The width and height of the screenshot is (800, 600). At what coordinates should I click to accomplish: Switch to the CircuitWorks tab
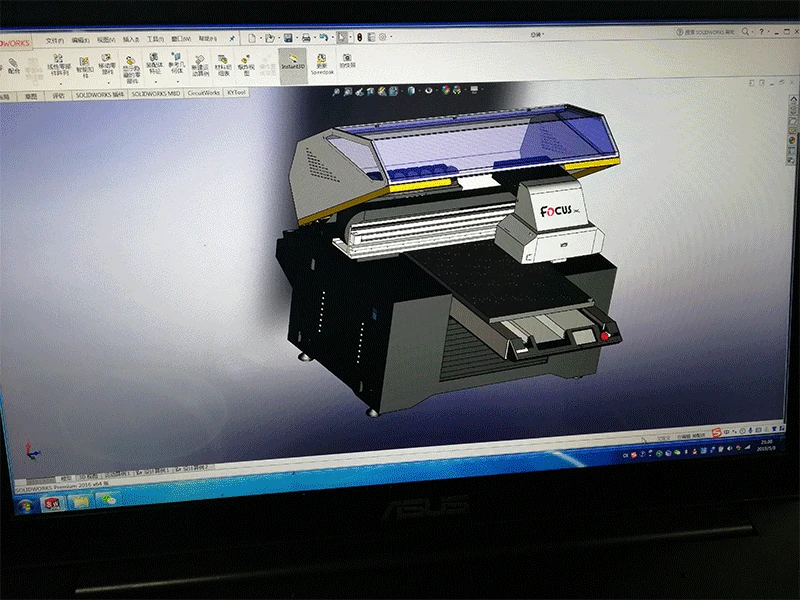click(x=204, y=93)
